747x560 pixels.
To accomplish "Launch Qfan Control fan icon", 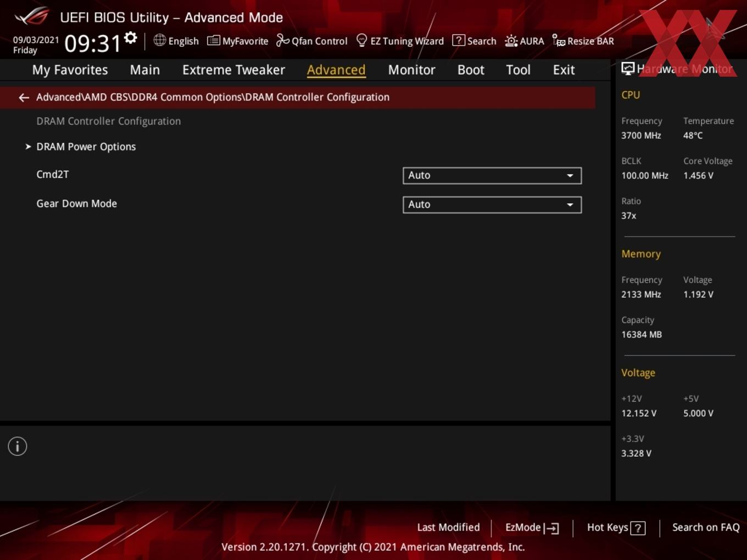I will pyautogui.click(x=282, y=40).
